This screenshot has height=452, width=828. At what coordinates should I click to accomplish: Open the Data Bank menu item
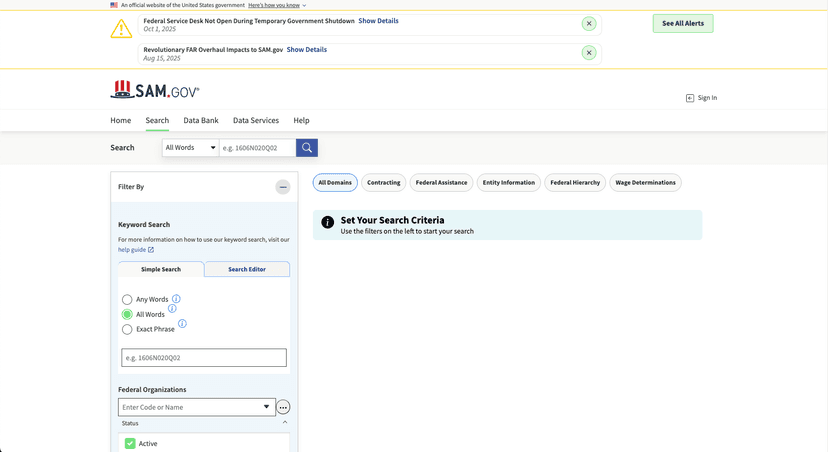(x=201, y=121)
